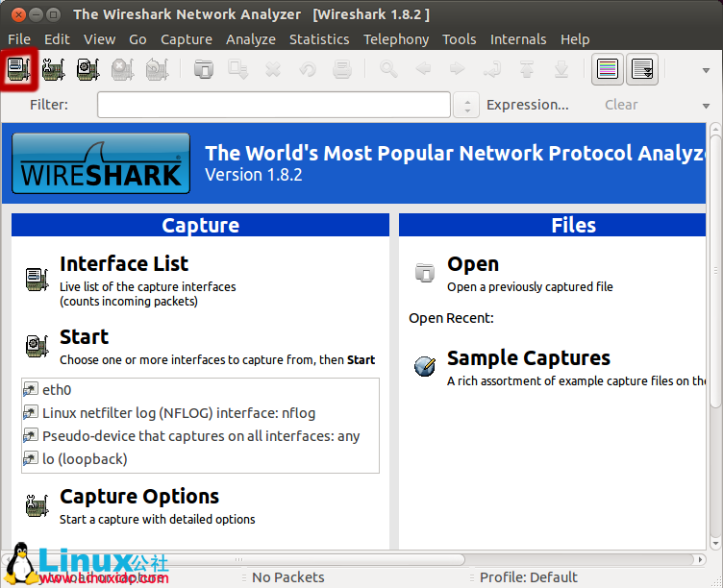Select the lo (loopback) interface row
Image resolution: width=723 pixels, height=588 pixels.
tap(200, 459)
